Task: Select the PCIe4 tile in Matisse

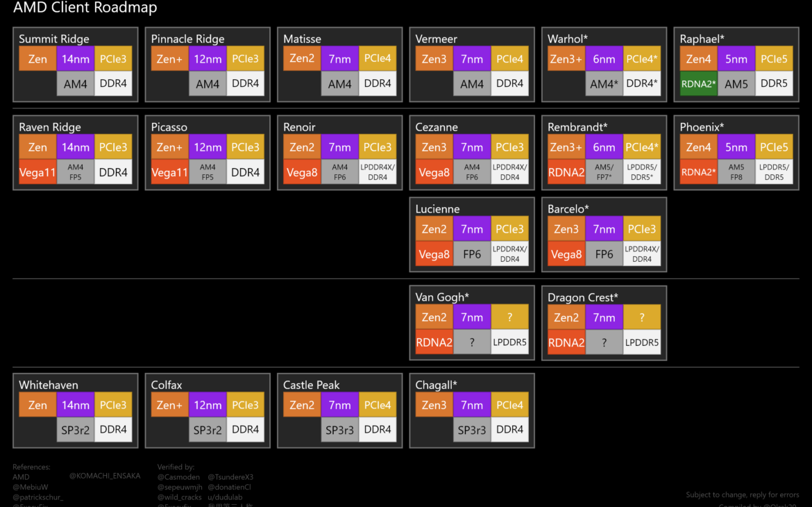Action: 378,59
